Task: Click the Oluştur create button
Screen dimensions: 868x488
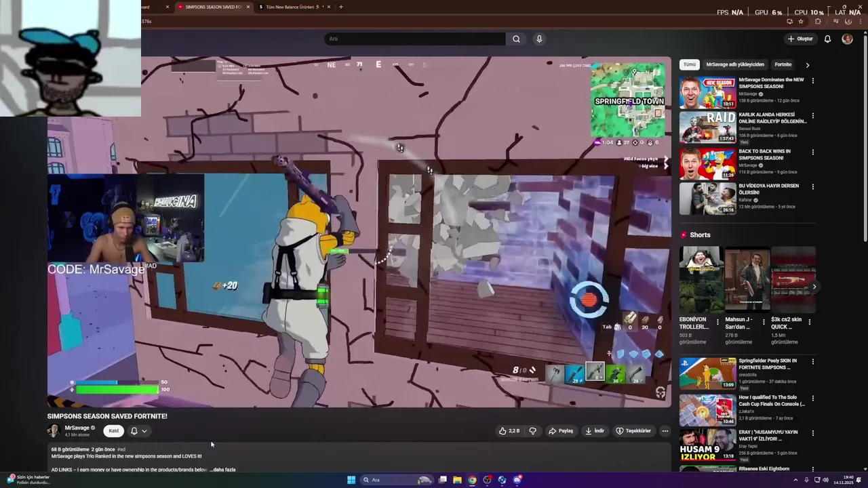Action: pos(800,39)
